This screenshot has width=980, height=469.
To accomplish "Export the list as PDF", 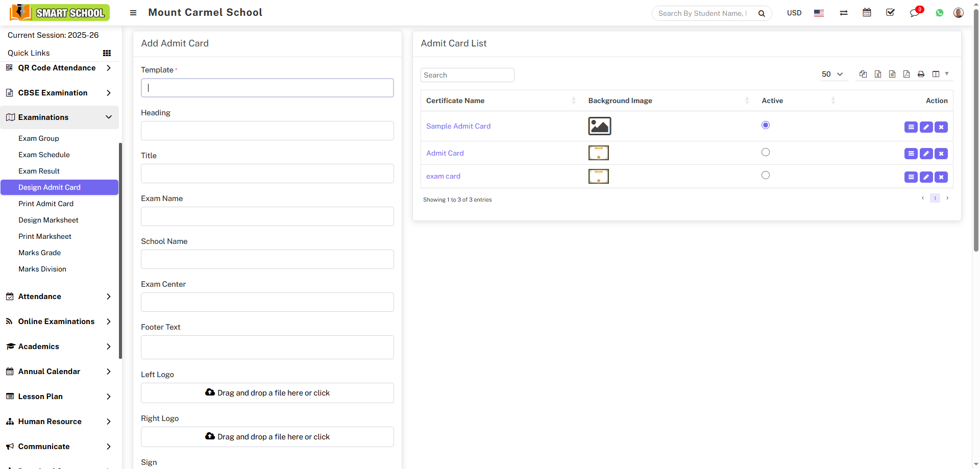I will [907, 74].
